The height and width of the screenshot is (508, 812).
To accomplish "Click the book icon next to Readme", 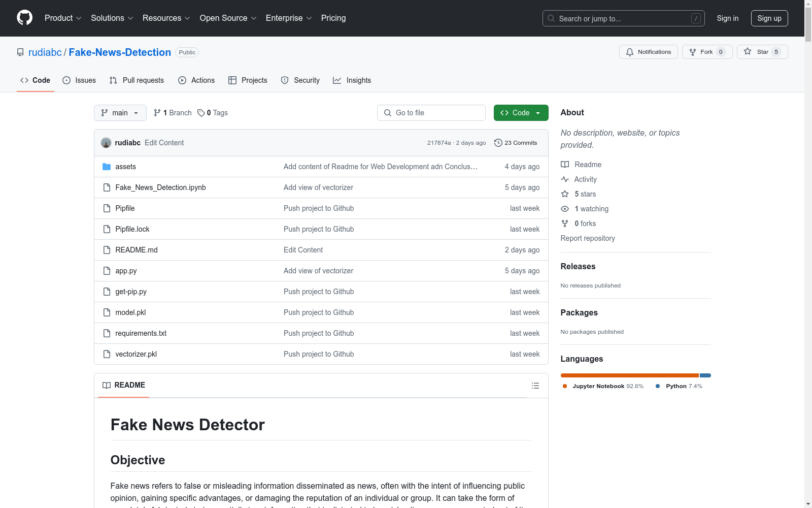I will point(565,165).
